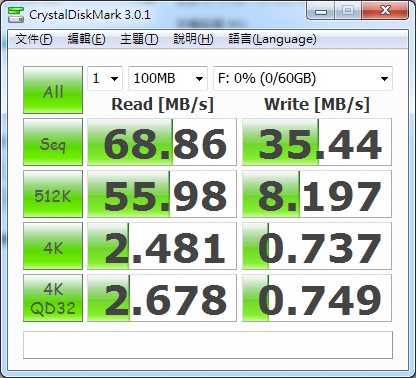The width and height of the screenshot is (417, 378).
Task: Start the 4K QD32 benchmark test
Action: point(53,298)
